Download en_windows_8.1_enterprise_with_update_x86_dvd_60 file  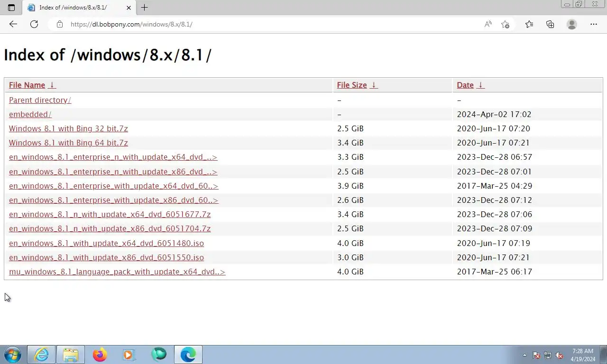click(x=113, y=200)
